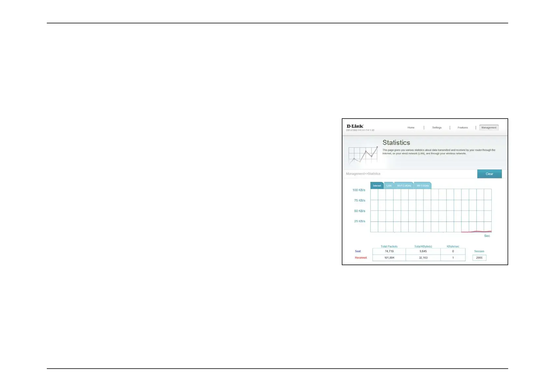Open the Features menu
Image resolution: width=555 pixels, height=392 pixels.
point(463,127)
